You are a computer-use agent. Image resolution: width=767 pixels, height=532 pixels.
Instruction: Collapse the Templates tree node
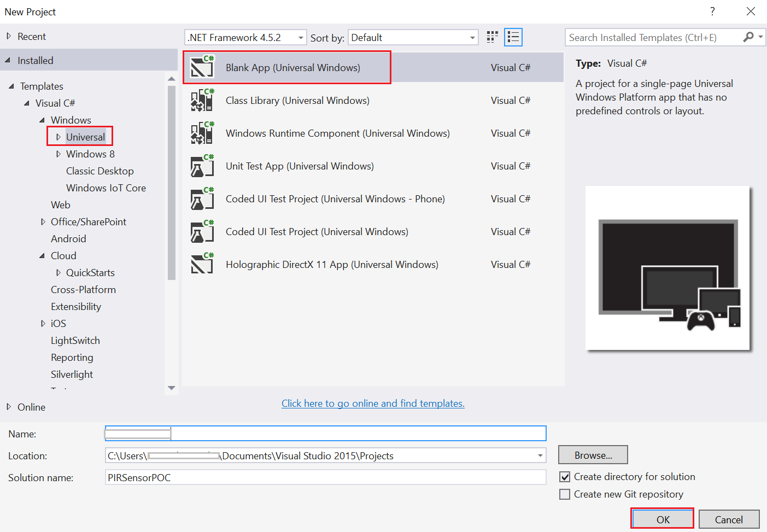pos(11,86)
